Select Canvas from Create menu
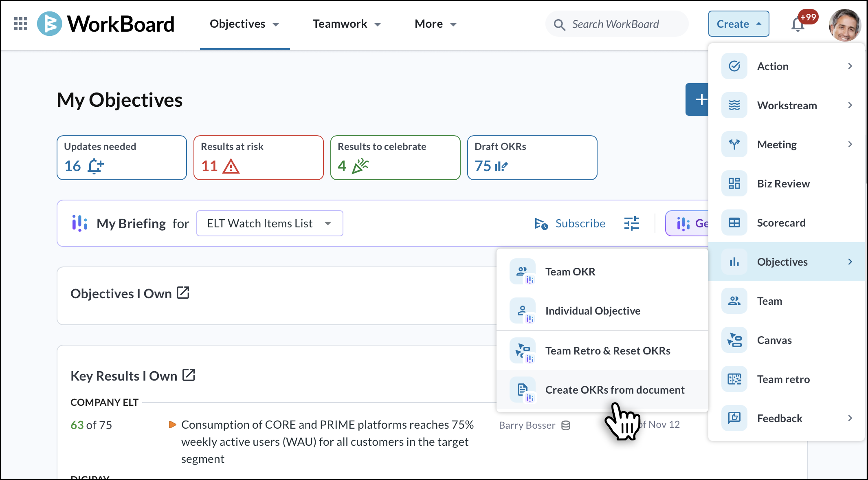The height and width of the screenshot is (480, 868). click(x=787, y=340)
